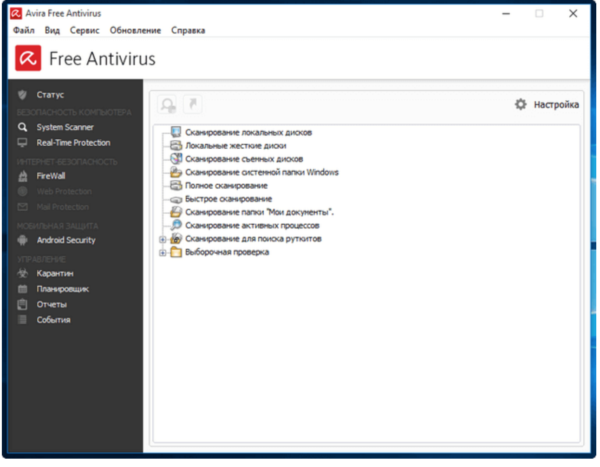The image size is (600, 467).
Task: Select the Выборочная проверка text row
Action: click(227, 252)
